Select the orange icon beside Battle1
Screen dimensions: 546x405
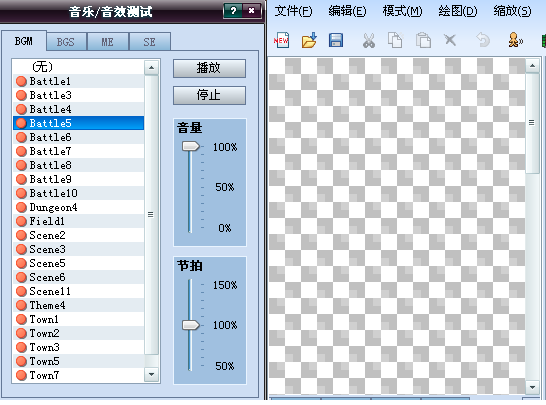click(x=21, y=81)
